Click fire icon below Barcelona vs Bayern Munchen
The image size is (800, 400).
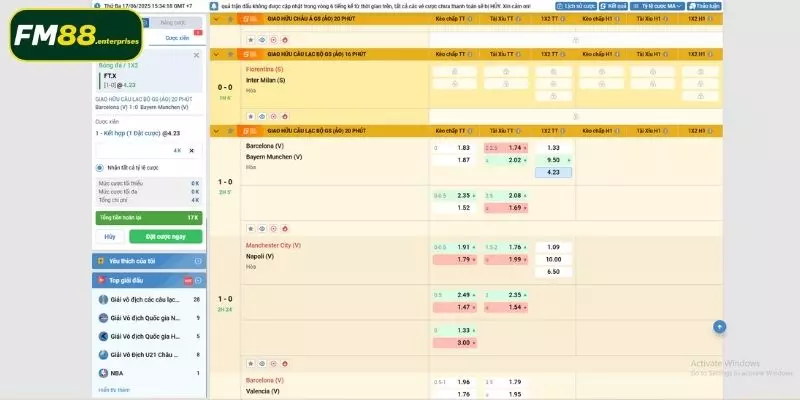pos(285,229)
